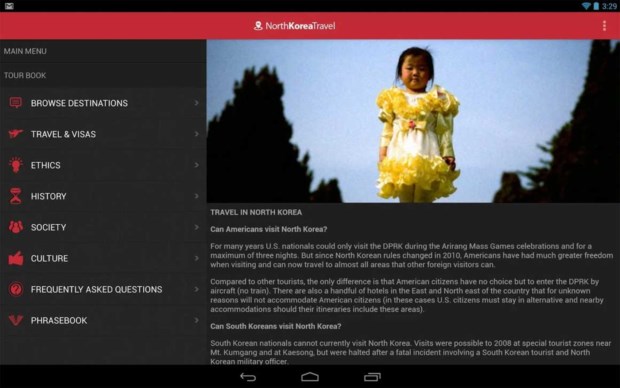This screenshot has height=388, width=620.
Task: Click the Phrasebook icon in sidebar
Action: [16, 320]
